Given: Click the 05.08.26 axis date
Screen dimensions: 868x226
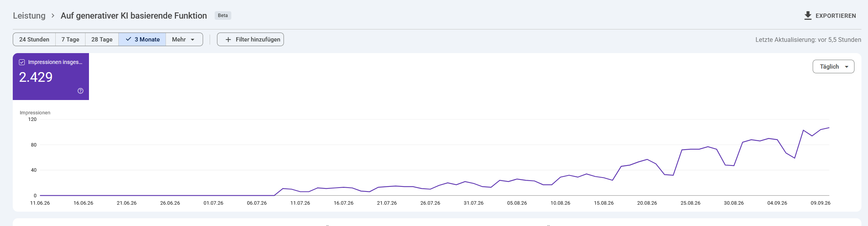Looking at the screenshot, I should click(x=517, y=203).
